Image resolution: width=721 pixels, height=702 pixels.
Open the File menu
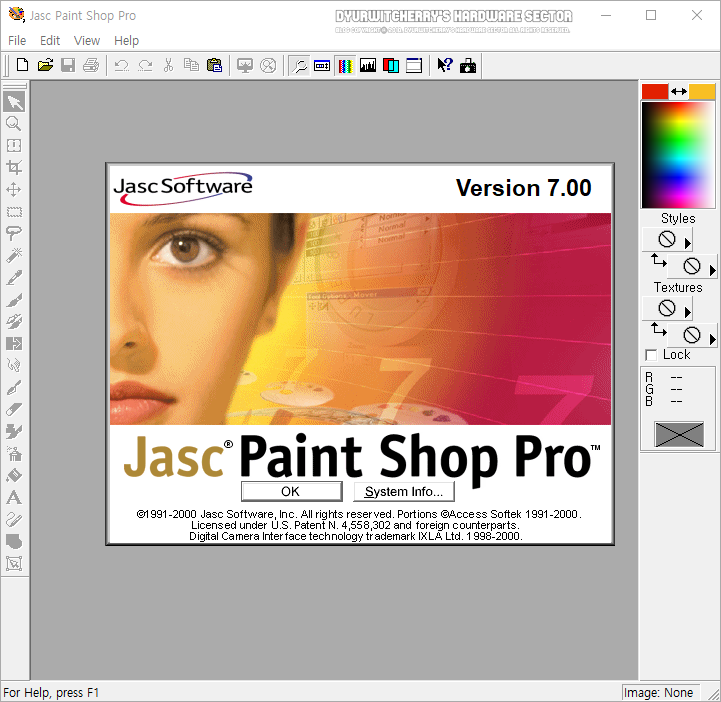(x=17, y=40)
